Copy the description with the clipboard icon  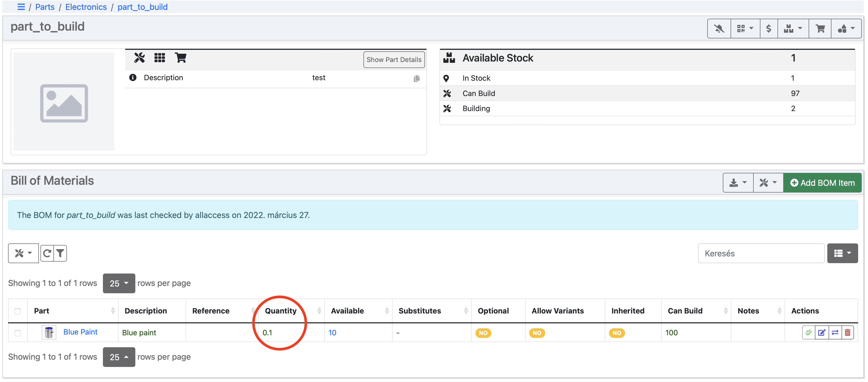click(x=416, y=79)
